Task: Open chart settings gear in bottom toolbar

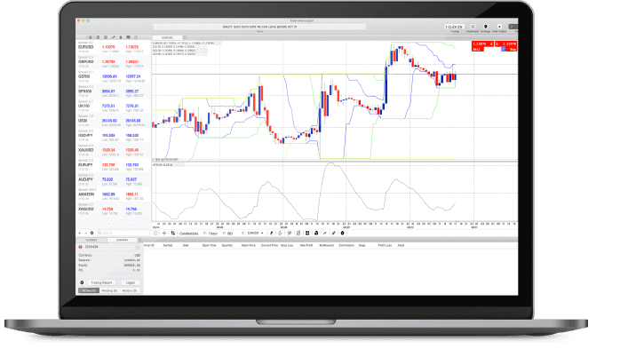Action: click(x=343, y=234)
